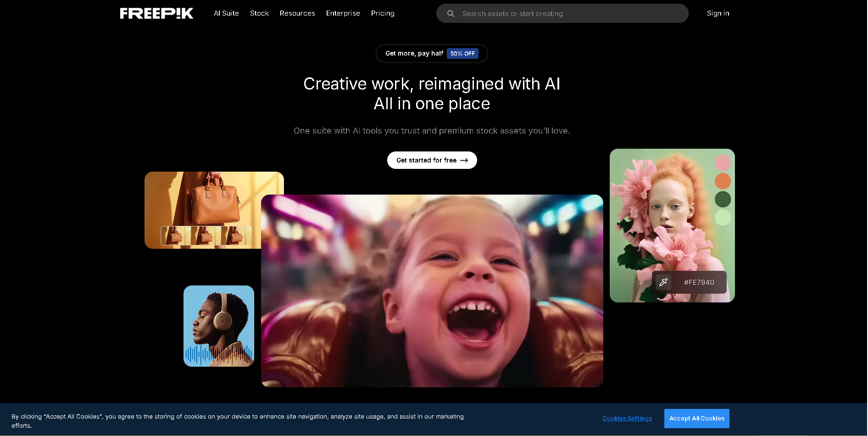Click the magnifying glass search icon

[x=451, y=14]
